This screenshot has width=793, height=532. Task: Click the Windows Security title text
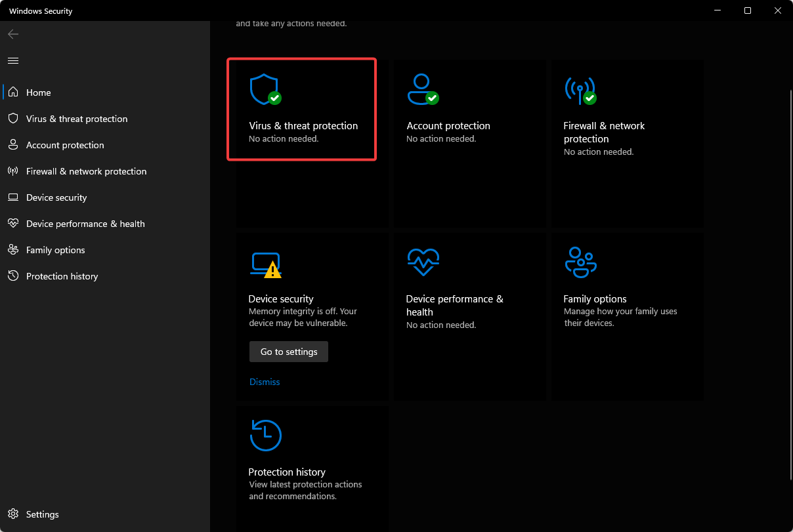coord(41,11)
